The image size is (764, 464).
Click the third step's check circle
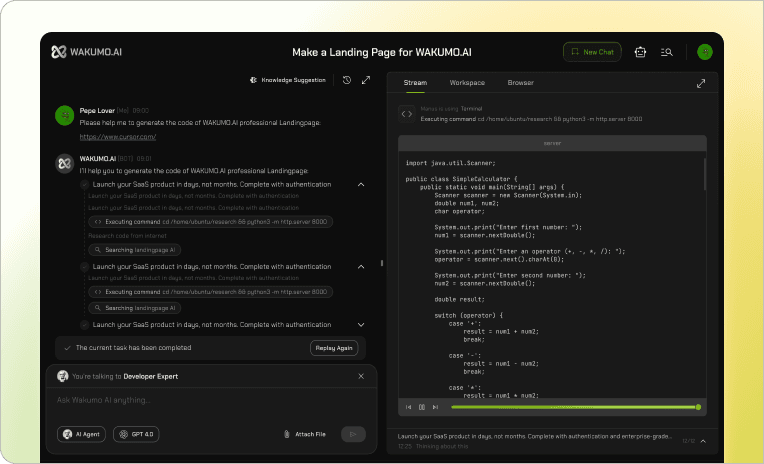pyautogui.click(x=84, y=325)
